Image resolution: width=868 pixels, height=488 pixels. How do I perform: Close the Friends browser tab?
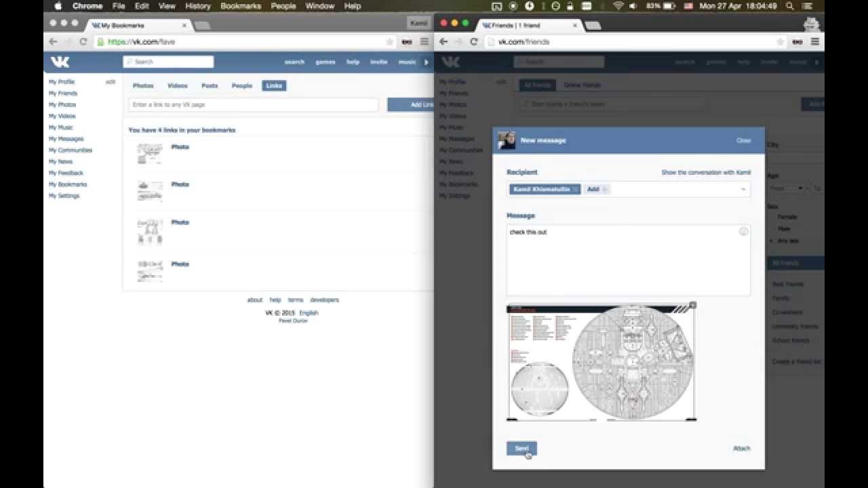tap(574, 25)
